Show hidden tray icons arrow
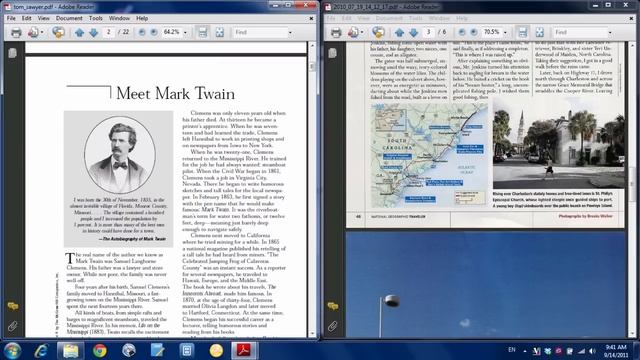Image resolution: width=640 pixels, height=360 pixels. coord(524,351)
